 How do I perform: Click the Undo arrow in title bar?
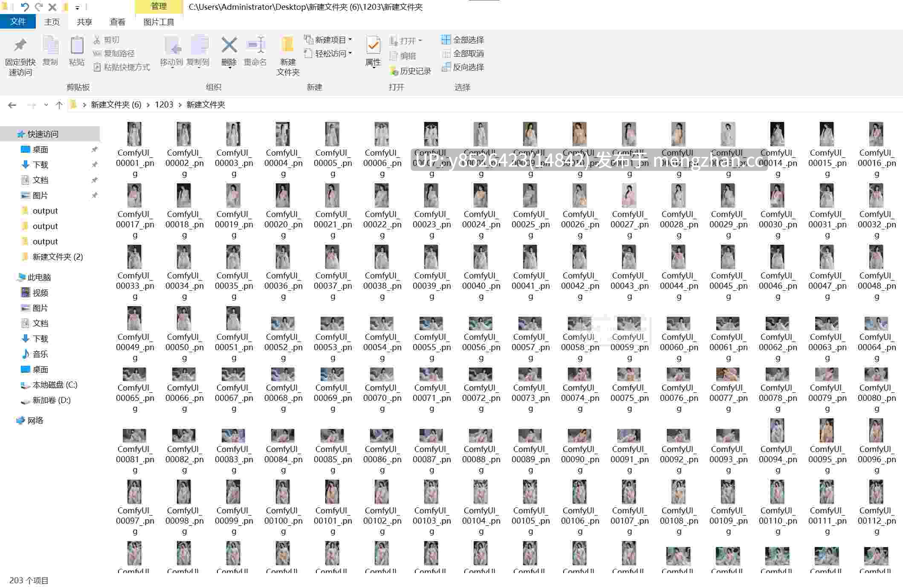24,7
